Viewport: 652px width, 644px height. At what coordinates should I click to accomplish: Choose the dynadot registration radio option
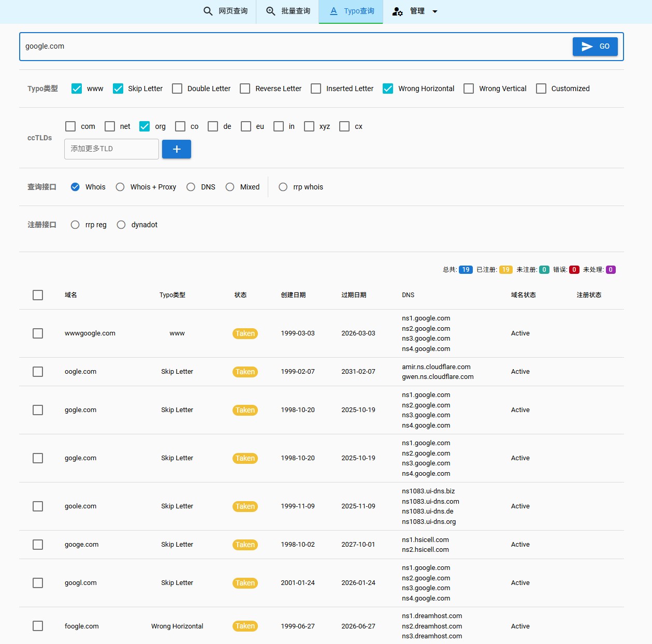click(x=121, y=225)
